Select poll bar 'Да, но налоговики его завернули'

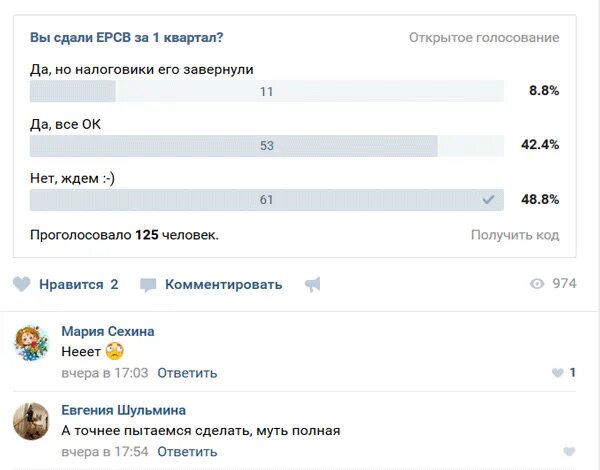point(267,91)
